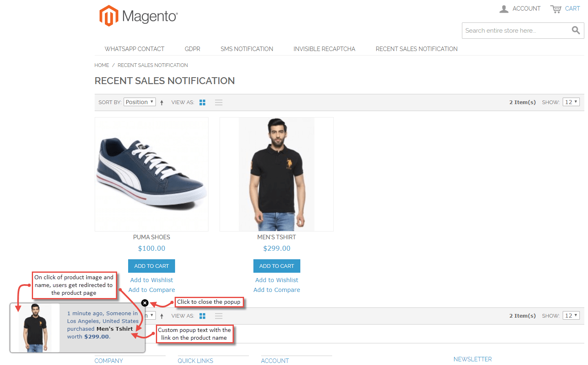Open Puma Shoes product name link
This screenshot has height=365, width=588.
click(x=151, y=237)
